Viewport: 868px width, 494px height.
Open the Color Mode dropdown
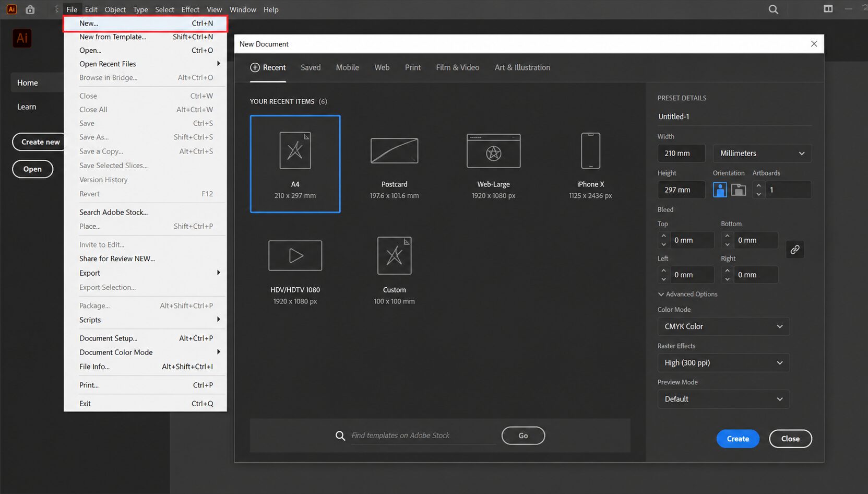coord(723,326)
